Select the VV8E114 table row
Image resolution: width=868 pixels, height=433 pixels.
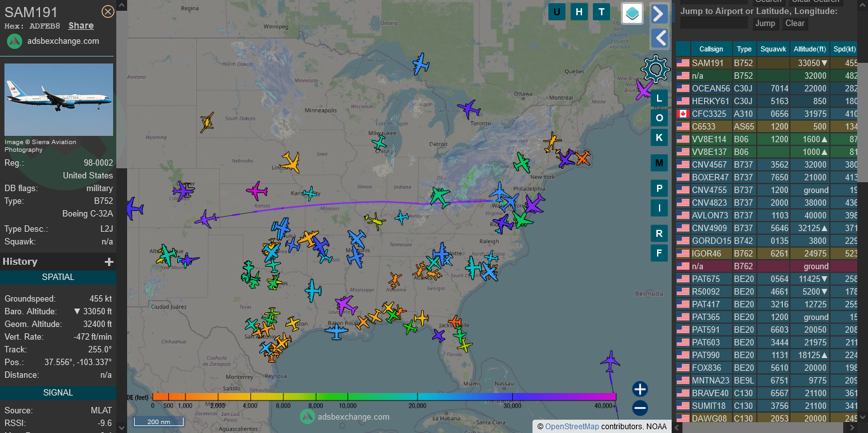click(x=767, y=139)
